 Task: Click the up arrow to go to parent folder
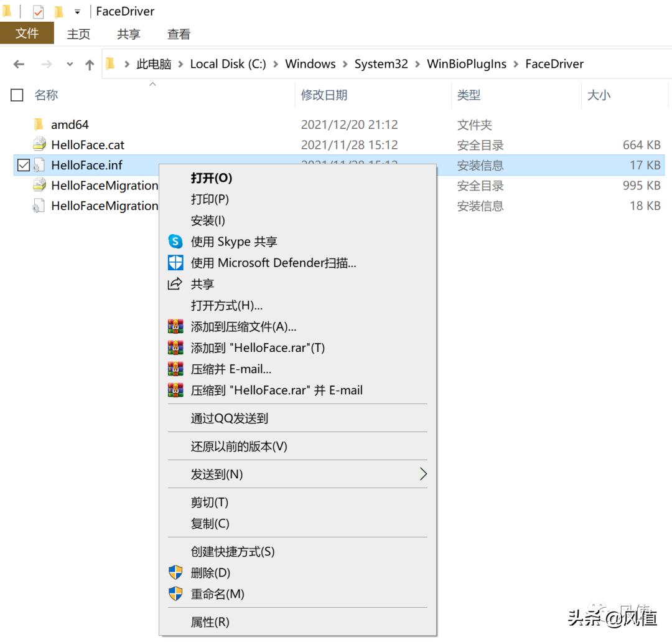click(x=90, y=64)
